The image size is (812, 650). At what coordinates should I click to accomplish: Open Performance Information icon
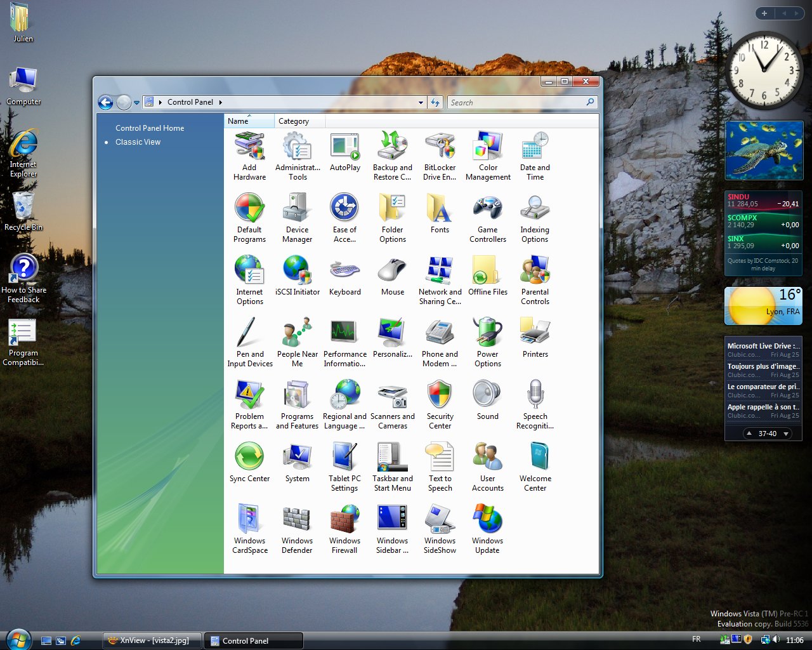(344, 343)
